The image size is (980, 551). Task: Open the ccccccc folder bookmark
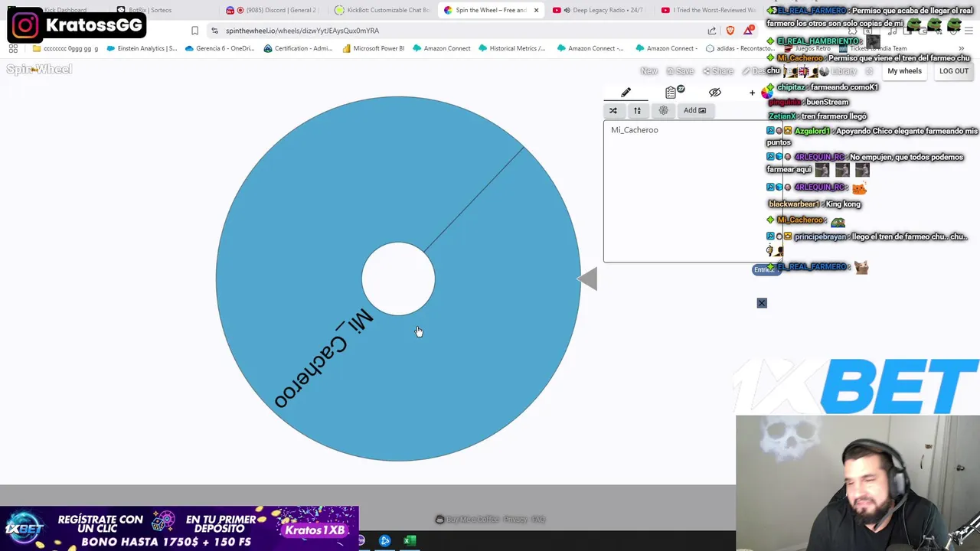point(65,48)
